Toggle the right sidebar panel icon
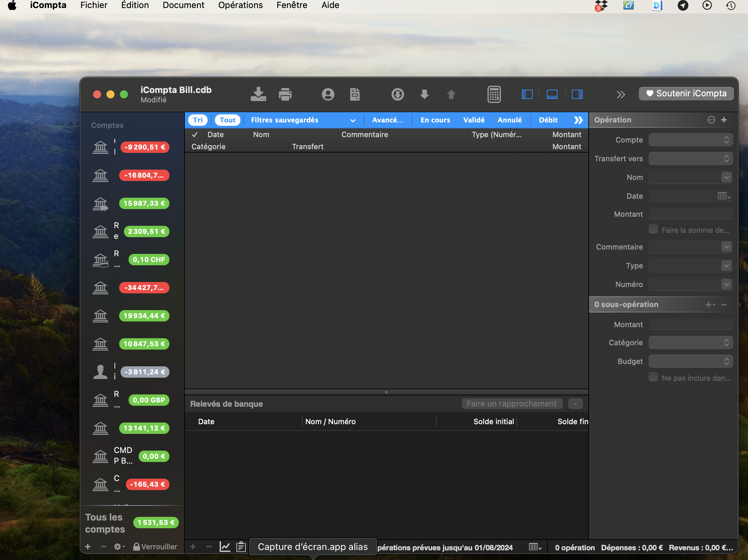The width and height of the screenshot is (748, 560). pos(577,94)
